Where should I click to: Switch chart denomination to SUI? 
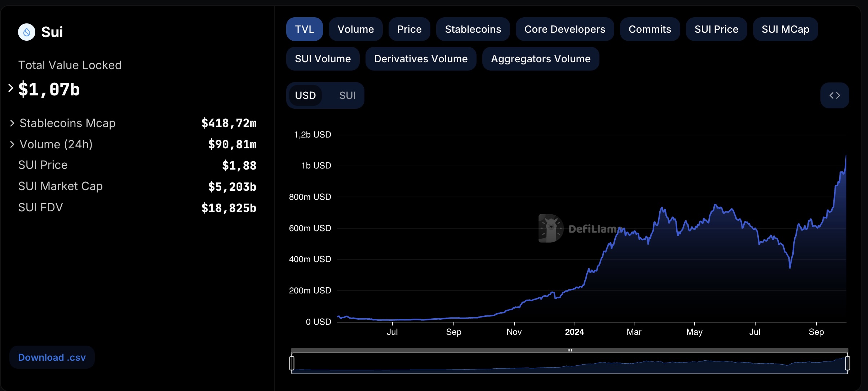tap(347, 95)
